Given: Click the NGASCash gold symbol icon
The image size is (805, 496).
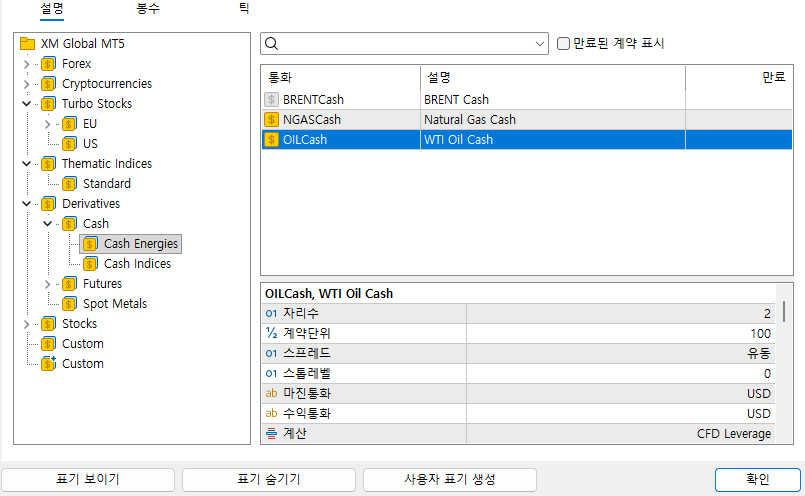Looking at the screenshot, I should click(x=271, y=120).
